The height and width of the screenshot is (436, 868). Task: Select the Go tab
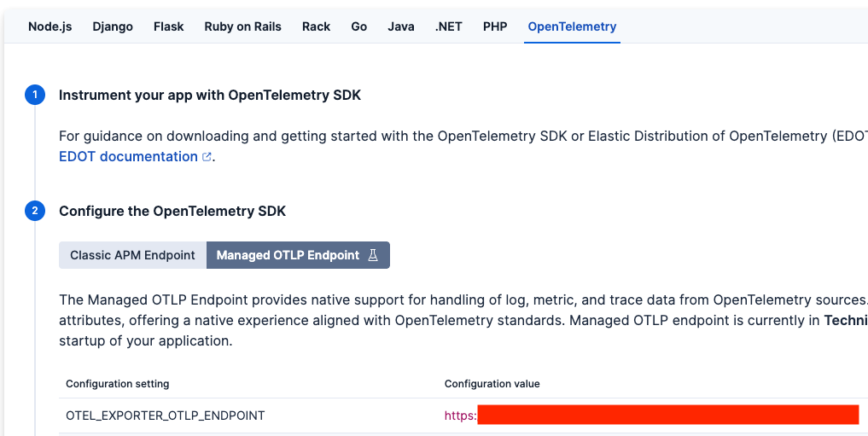pos(359,26)
